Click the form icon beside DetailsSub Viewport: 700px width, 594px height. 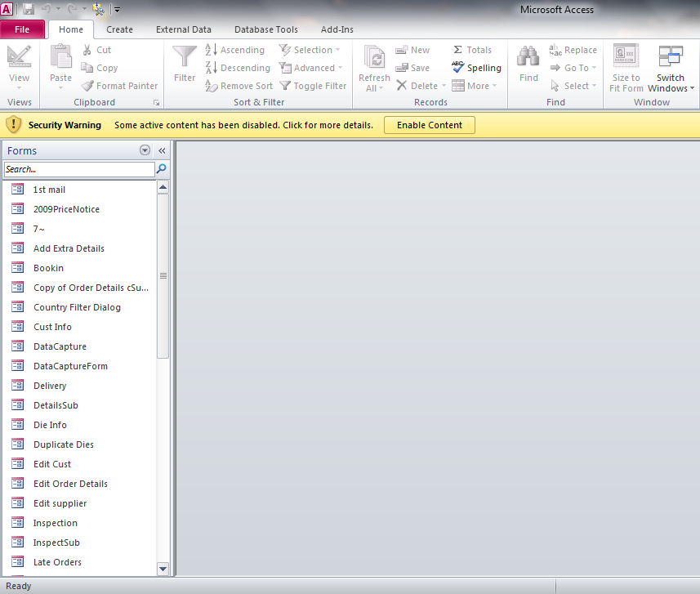click(17, 405)
